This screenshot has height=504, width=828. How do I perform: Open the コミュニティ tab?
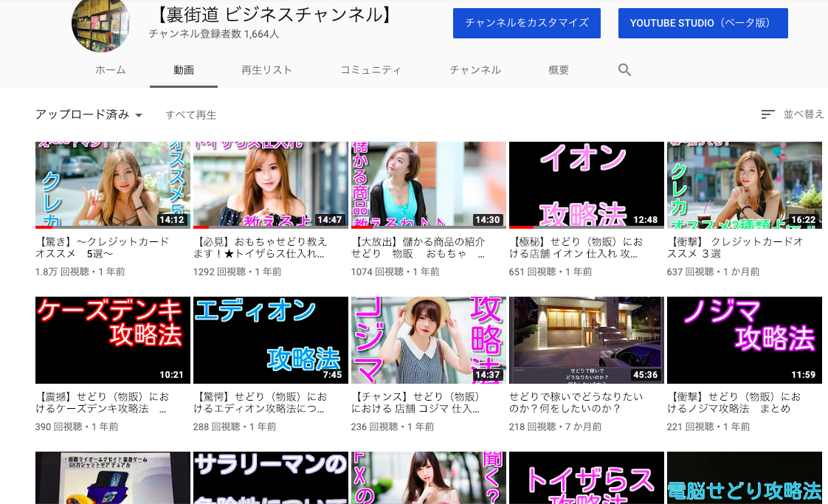pos(370,70)
